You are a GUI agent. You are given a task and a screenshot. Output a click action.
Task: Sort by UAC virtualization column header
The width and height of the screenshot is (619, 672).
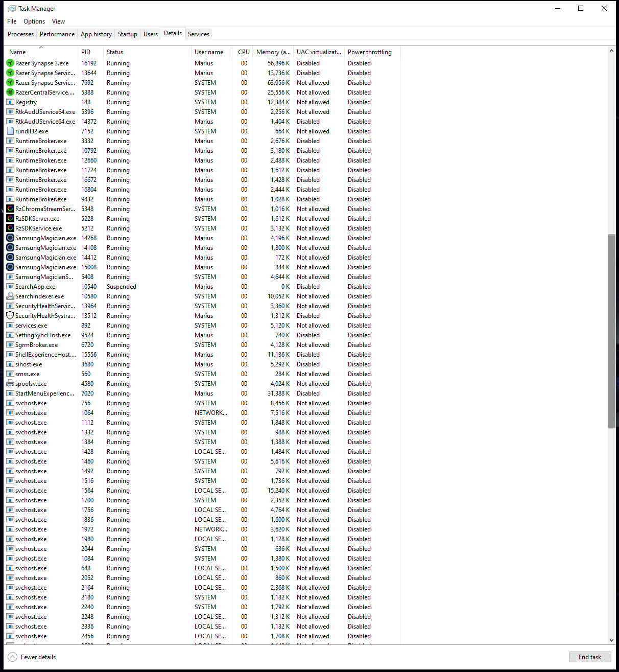[x=319, y=52]
